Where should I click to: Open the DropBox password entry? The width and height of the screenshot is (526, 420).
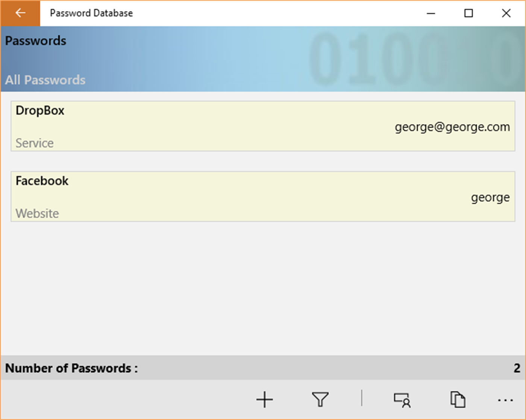[x=40, y=110]
